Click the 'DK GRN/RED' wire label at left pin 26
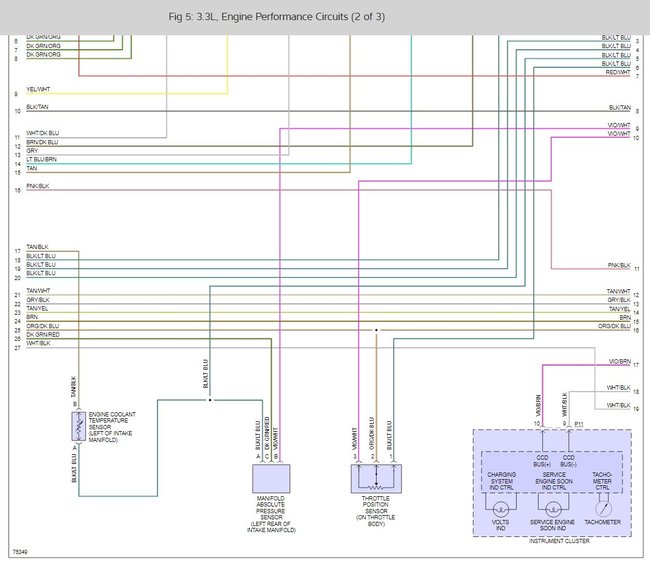Viewport: 650px width, 565px height. point(43,335)
